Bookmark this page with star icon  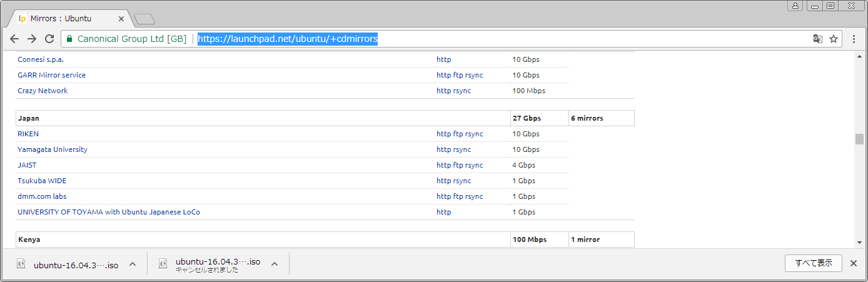833,39
